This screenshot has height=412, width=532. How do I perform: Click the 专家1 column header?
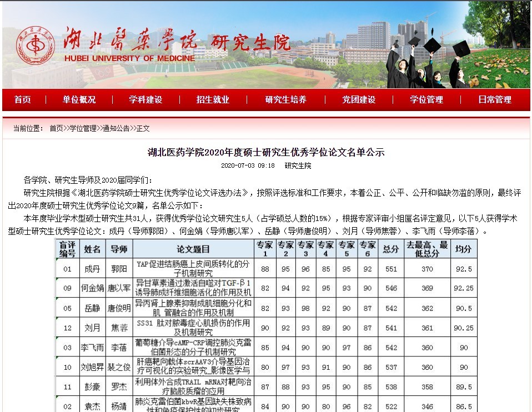(265, 249)
